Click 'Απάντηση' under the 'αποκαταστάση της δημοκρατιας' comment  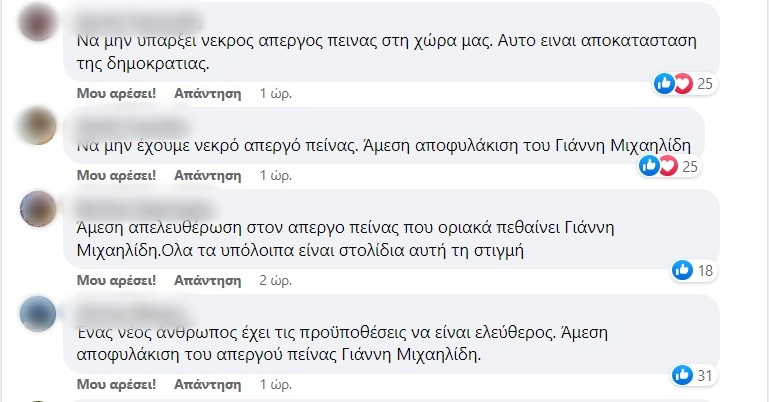tap(208, 93)
